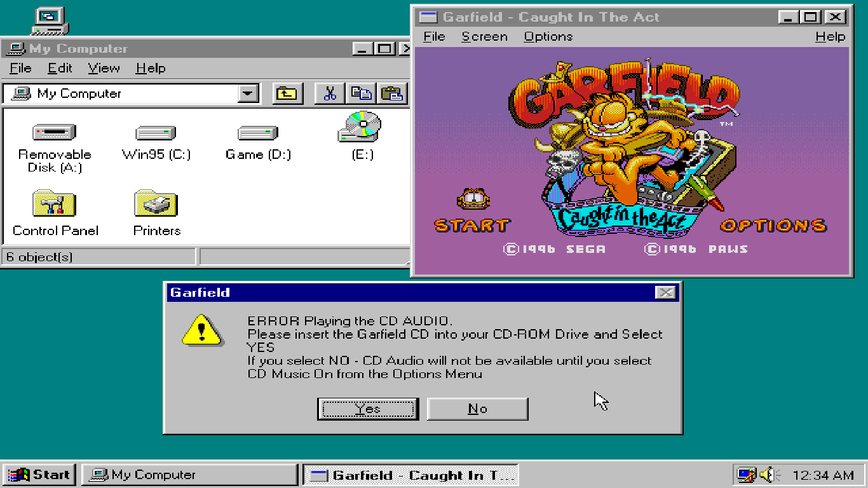
Task: Switch to Garfield taskbar button
Action: (x=410, y=475)
